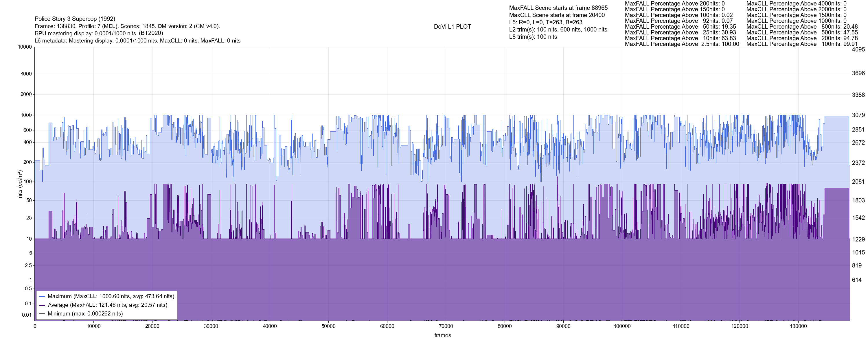This screenshot has width=868, height=347.
Task: Click the Maximum MaxCLL legend entry text
Action: [x=111, y=296]
